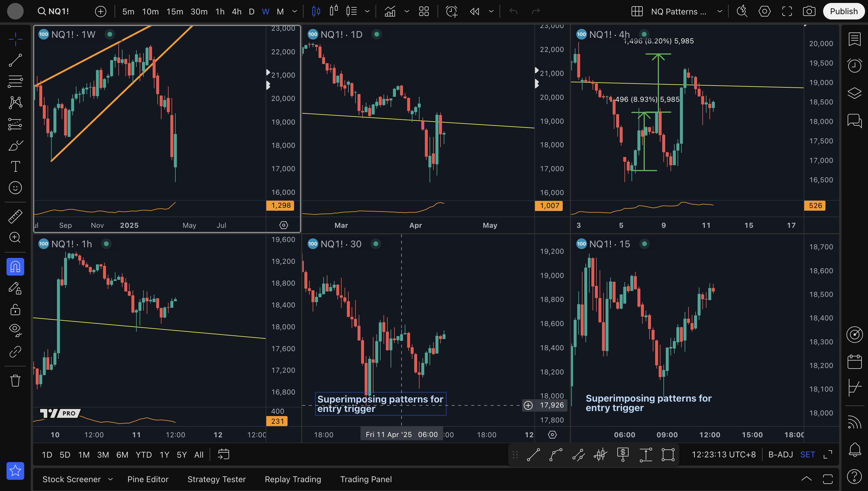Open the bar replay rewind button
This screenshot has height=491, width=868.
point(475,12)
